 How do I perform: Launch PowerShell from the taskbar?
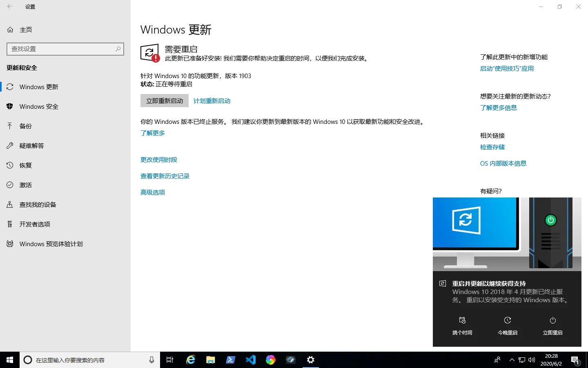click(x=230, y=360)
